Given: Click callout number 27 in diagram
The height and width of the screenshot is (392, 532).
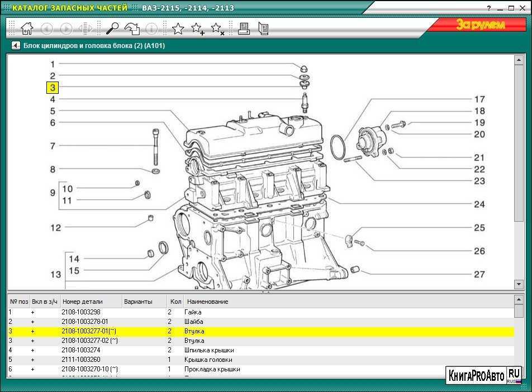Looking at the screenshot, I should click(x=479, y=274).
